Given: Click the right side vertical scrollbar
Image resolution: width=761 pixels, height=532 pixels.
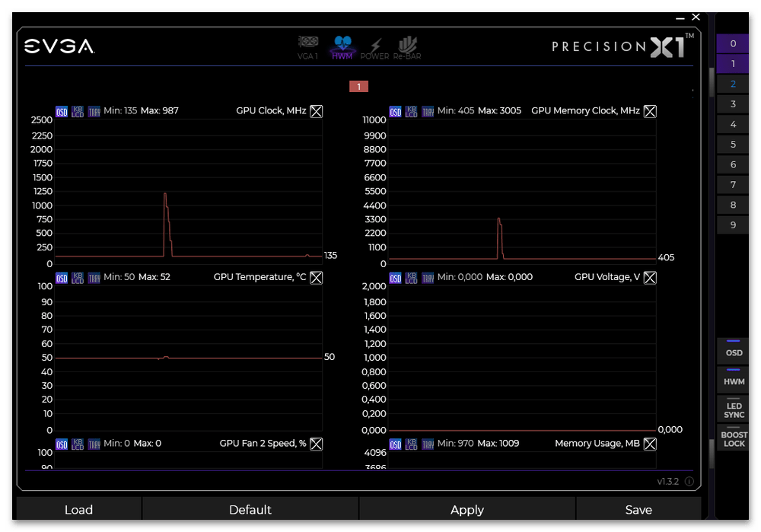Looking at the screenshot, I should point(712,228).
